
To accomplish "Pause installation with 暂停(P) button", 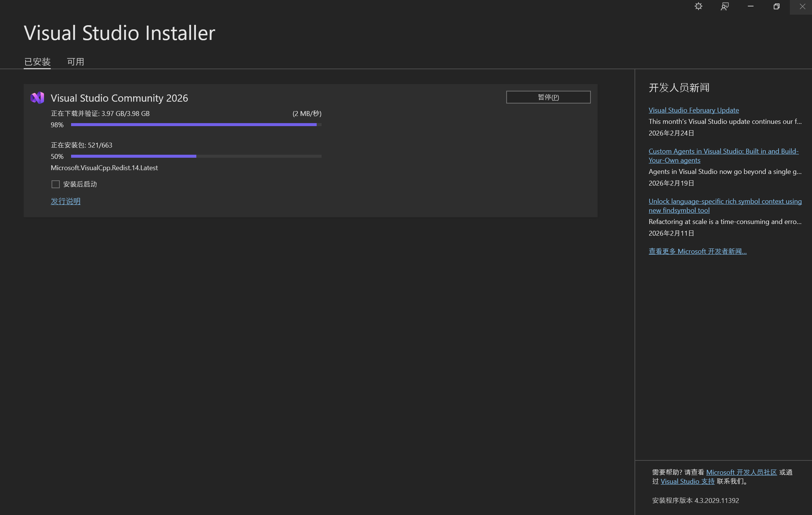I will 548,97.
